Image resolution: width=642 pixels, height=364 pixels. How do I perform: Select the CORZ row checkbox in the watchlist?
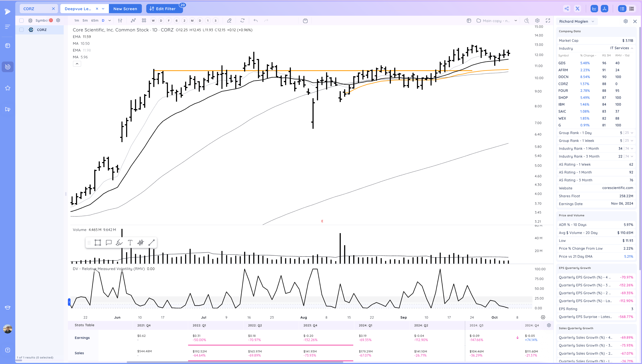click(21, 30)
